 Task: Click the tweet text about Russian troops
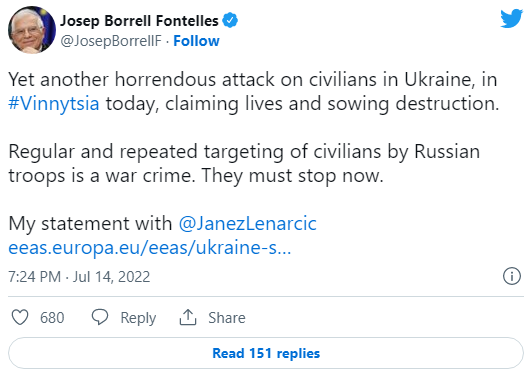coord(244,163)
